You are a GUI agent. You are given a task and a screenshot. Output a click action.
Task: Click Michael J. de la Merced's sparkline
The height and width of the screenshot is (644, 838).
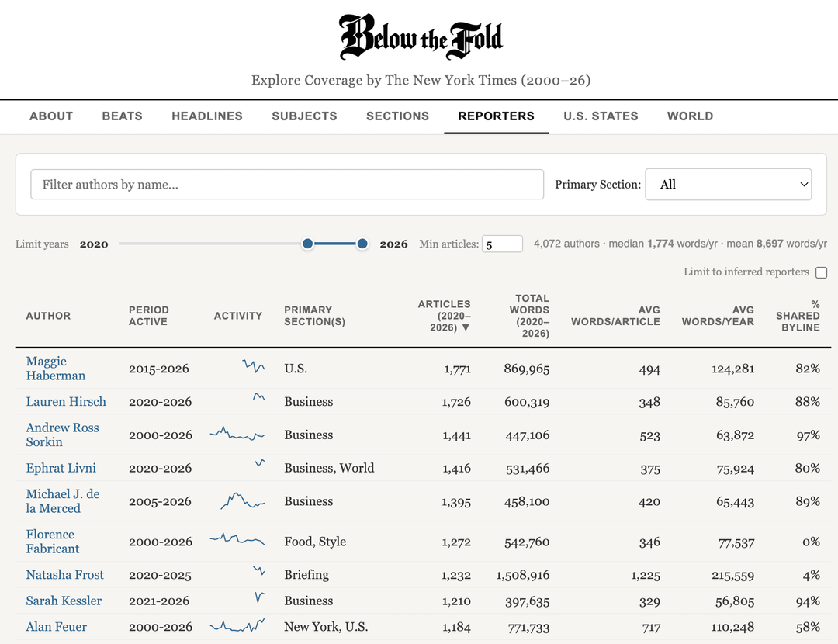[243, 501]
